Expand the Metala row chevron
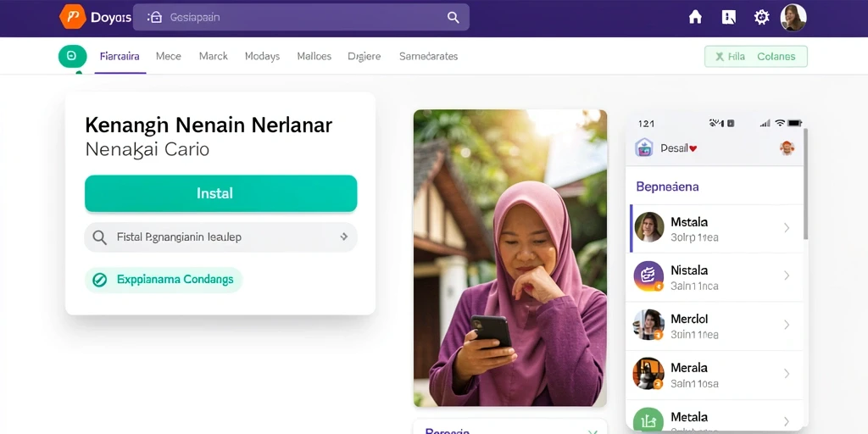 coord(787,421)
